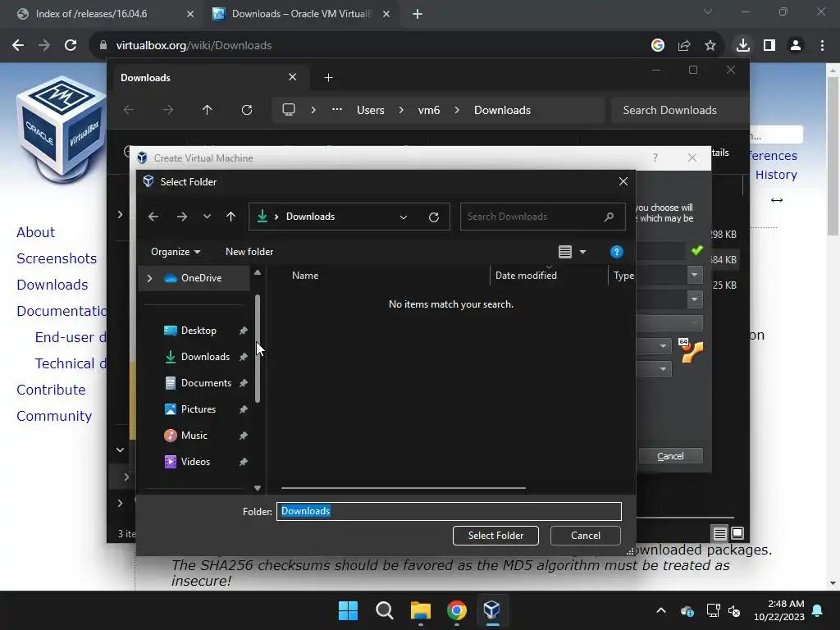The width and height of the screenshot is (840, 630).
Task: Open Screenshots link on VirtualBox site
Action: 57,258
